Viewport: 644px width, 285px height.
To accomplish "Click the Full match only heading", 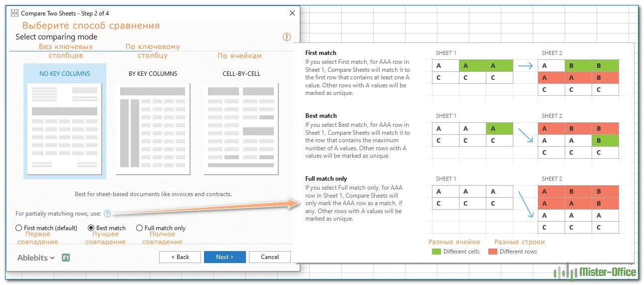I will click(x=326, y=179).
